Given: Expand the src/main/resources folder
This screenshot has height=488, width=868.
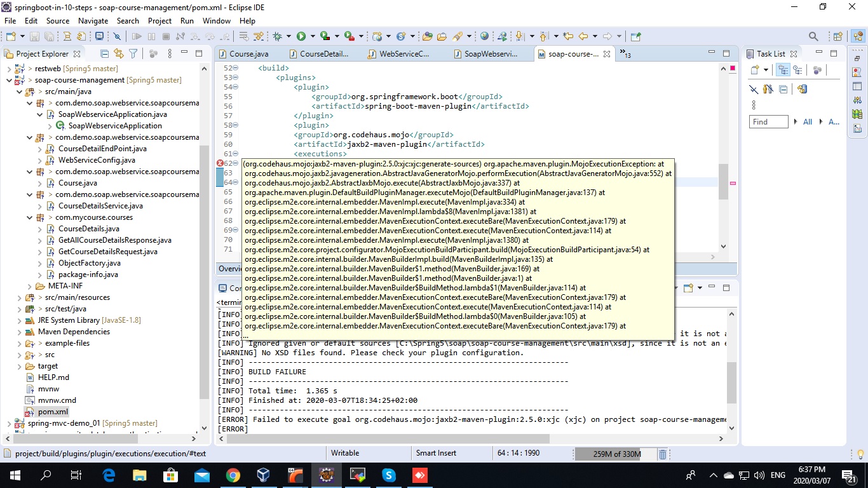Looking at the screenshot, I should (19, 297).
